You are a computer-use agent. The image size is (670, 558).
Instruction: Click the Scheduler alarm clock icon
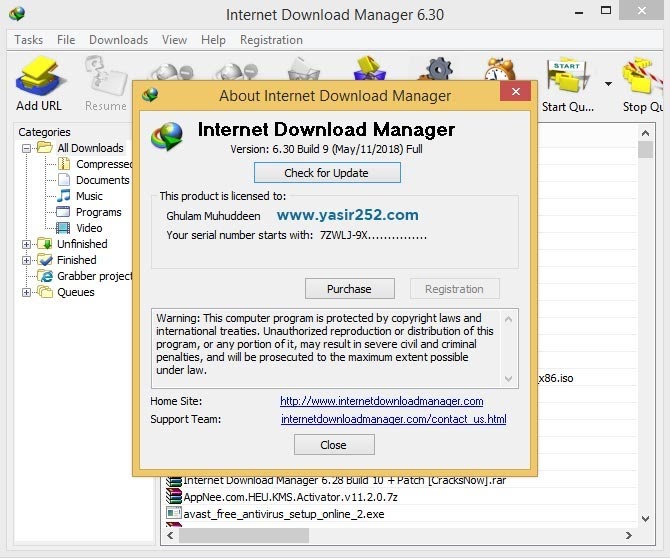tap(500, 68)
